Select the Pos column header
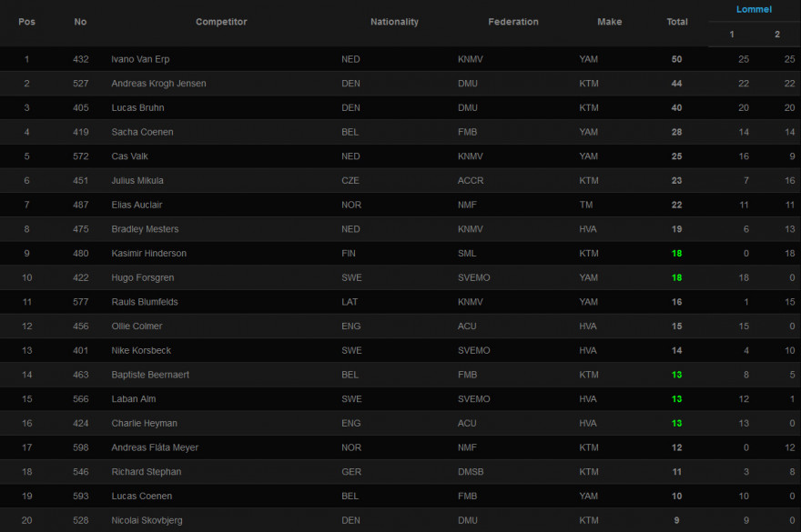This screenshot has width=801, height=532. tap(26, 22)
